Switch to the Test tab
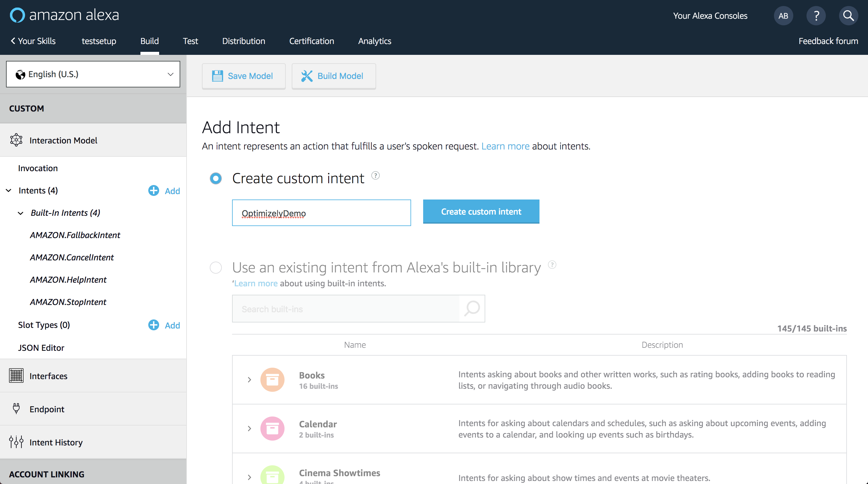The height and width of the screenshot is (484, 868). (190, 41)
